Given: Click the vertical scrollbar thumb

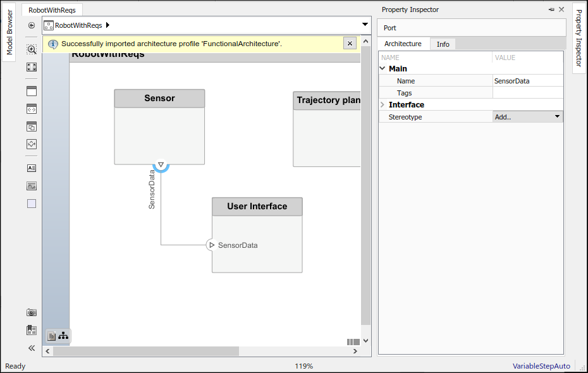Looking at the screenshot, I should tap(365, 186).
